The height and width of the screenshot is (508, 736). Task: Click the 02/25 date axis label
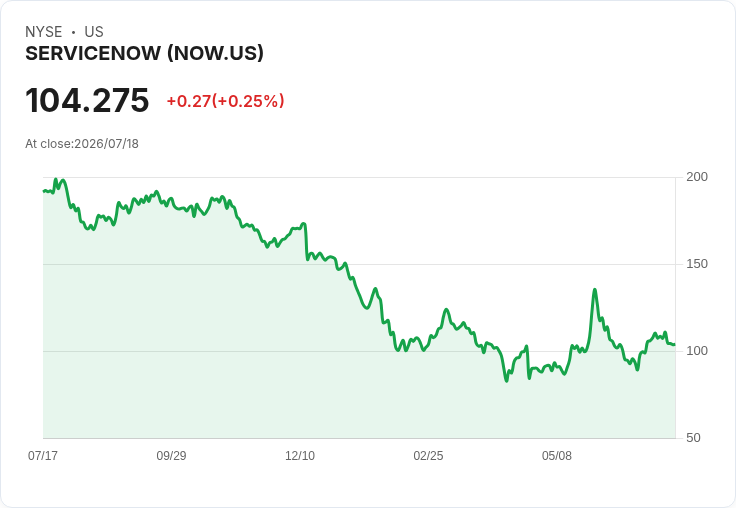pos(428,455)
